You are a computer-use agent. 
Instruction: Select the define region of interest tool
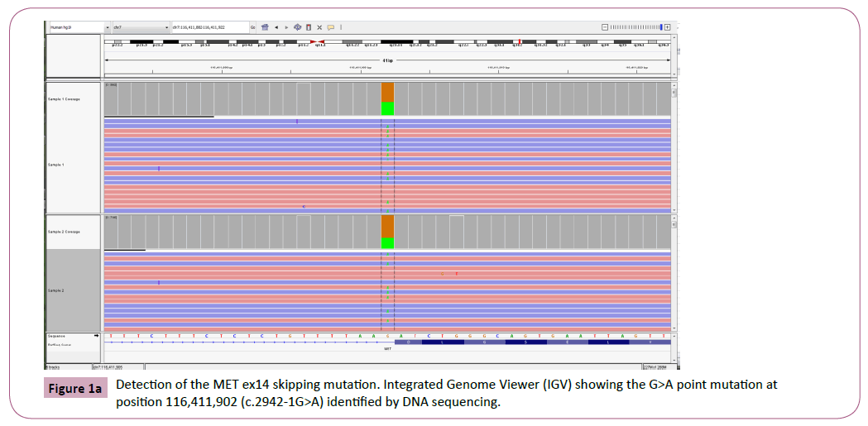[309, 27]
